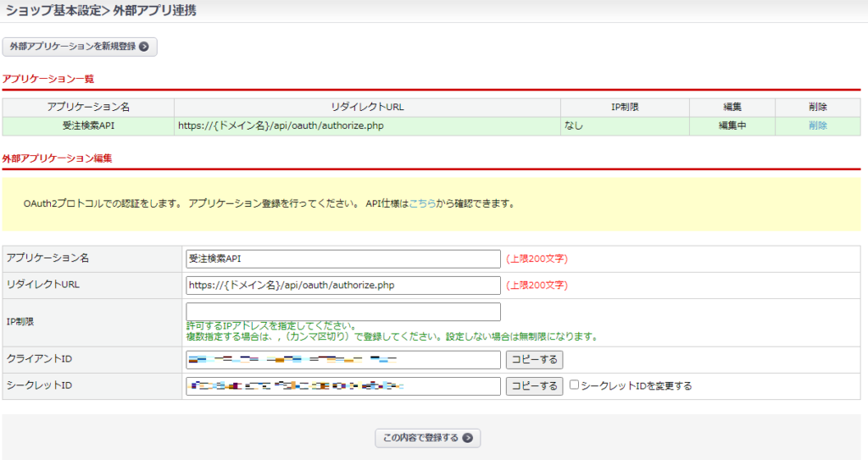Click the リダイレクトURL column header
This screenshot has height=460, width=868.
coord(367,108)
